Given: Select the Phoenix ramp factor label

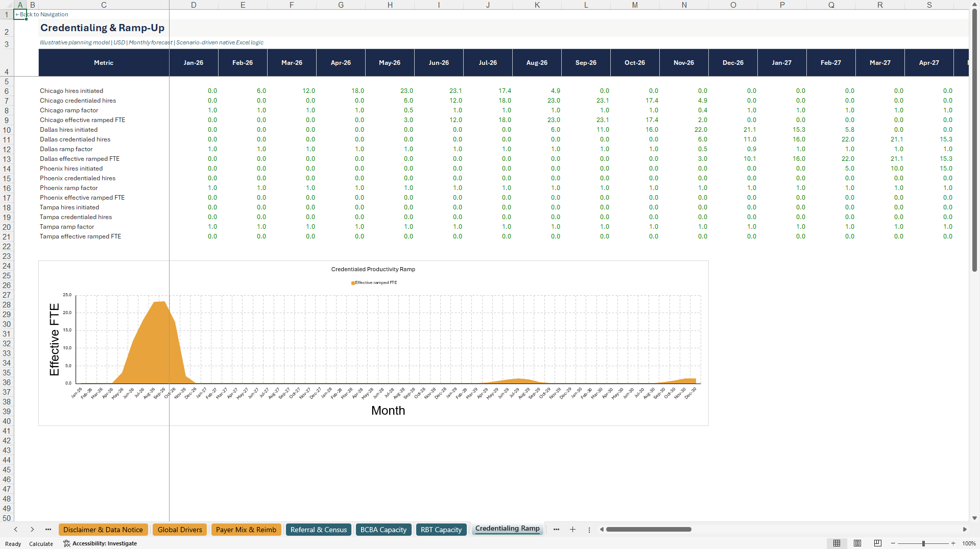Looking at the screenshot, I should click(68, 188).
